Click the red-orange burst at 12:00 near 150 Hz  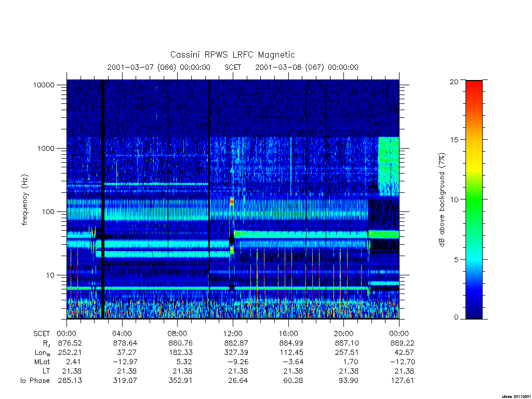coord(232,202)
